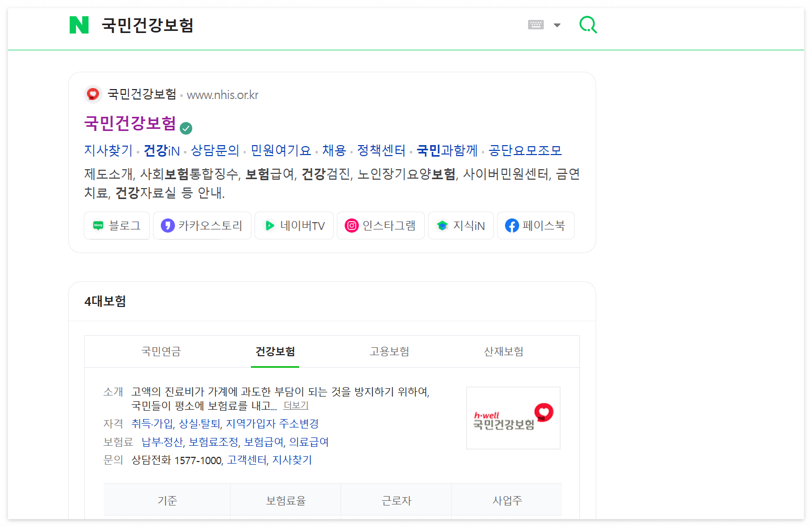The height and width of the screenshot is (527, 812).
Task: Click the 페이스북 channel button
Action: 536,226
